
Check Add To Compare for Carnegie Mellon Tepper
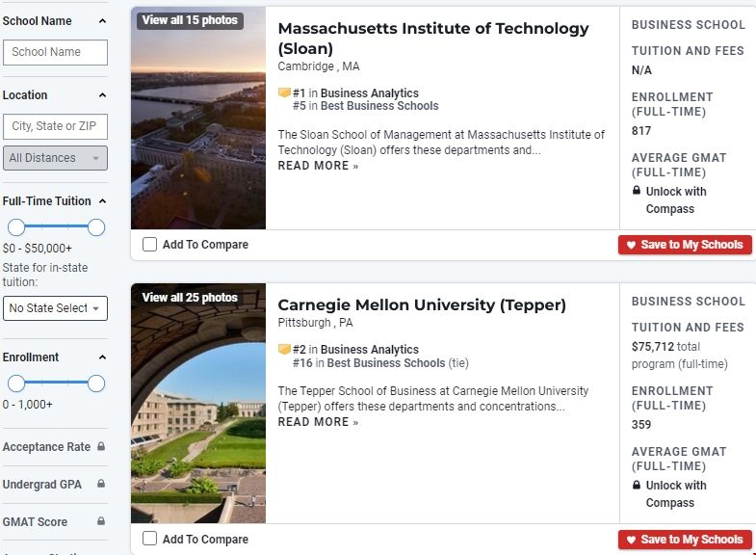(x=150, y=539)
